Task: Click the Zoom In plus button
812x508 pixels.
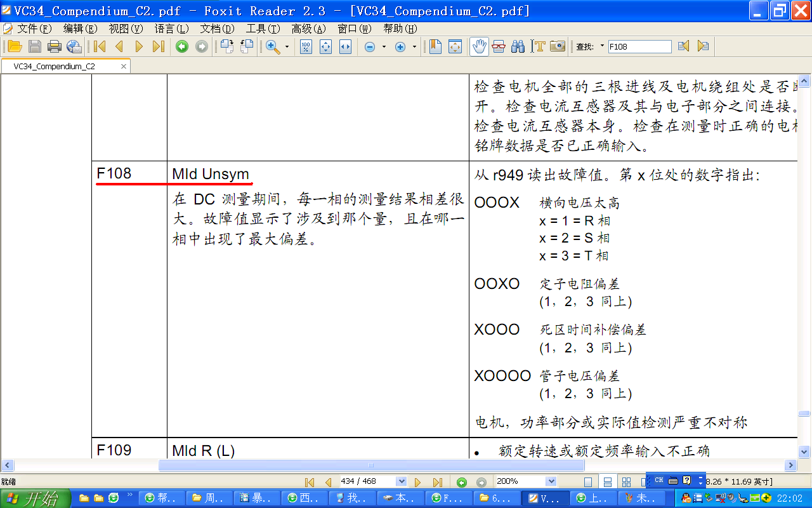Action: (x=400, y=46)
